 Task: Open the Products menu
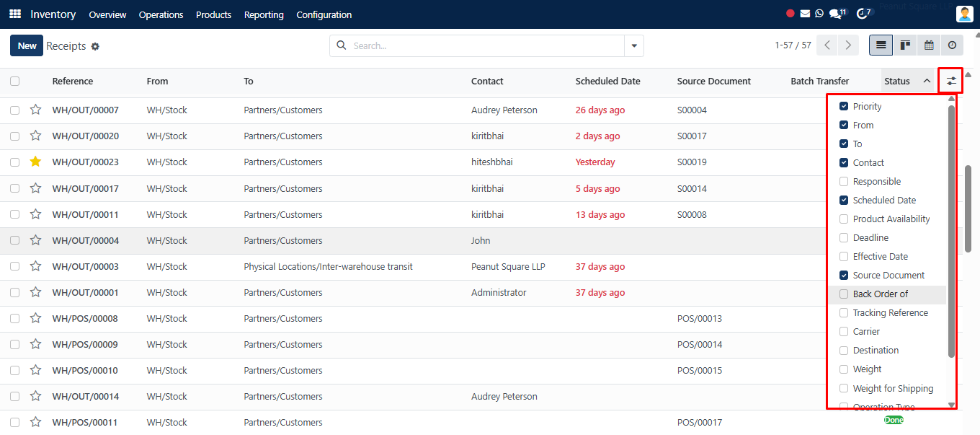[214, 14]
